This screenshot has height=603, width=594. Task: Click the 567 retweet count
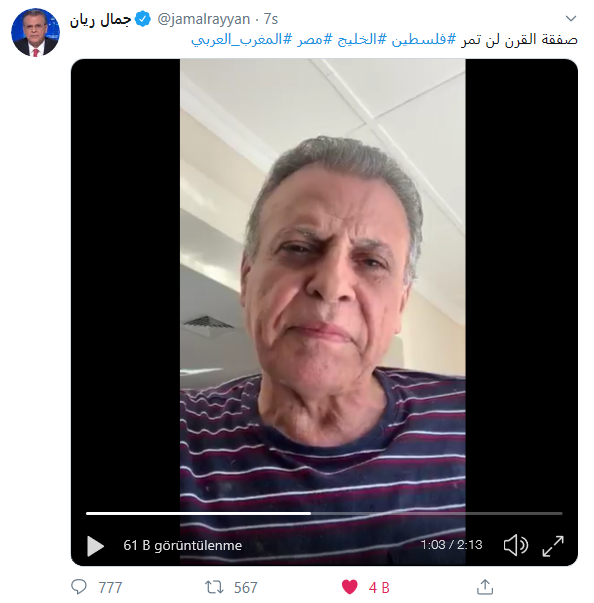tap(246, 588)
